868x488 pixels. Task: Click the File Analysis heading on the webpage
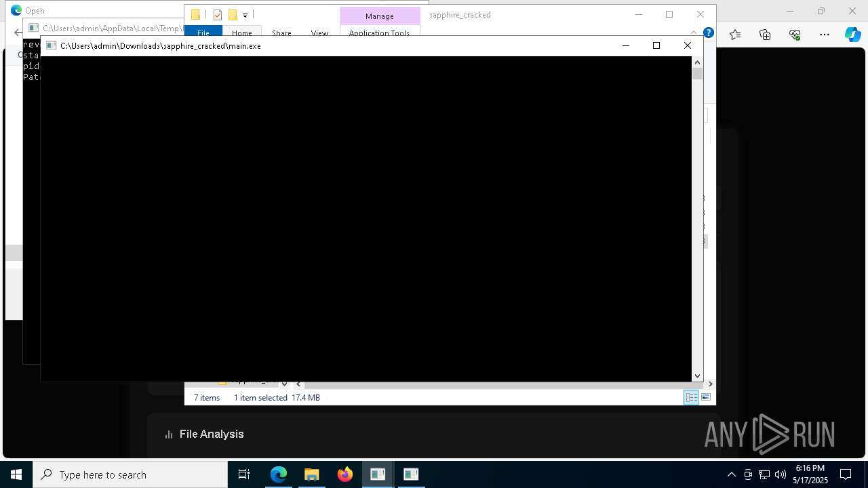tap(212, 434)
